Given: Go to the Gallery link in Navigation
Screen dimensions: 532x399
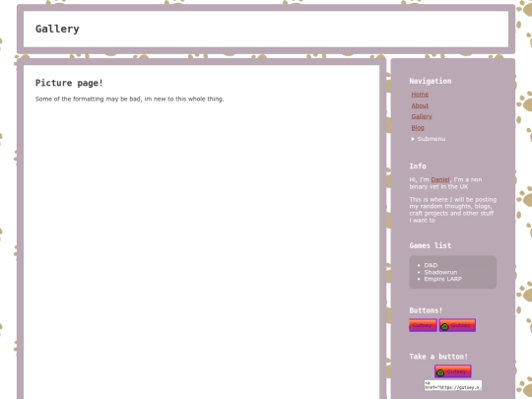Looking at the screenshot, I should coord(422,116).
